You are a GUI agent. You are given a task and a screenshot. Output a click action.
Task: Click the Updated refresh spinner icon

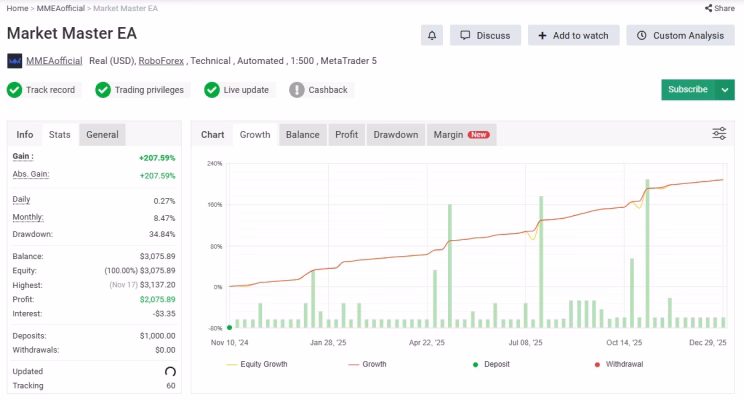point(170,372)
